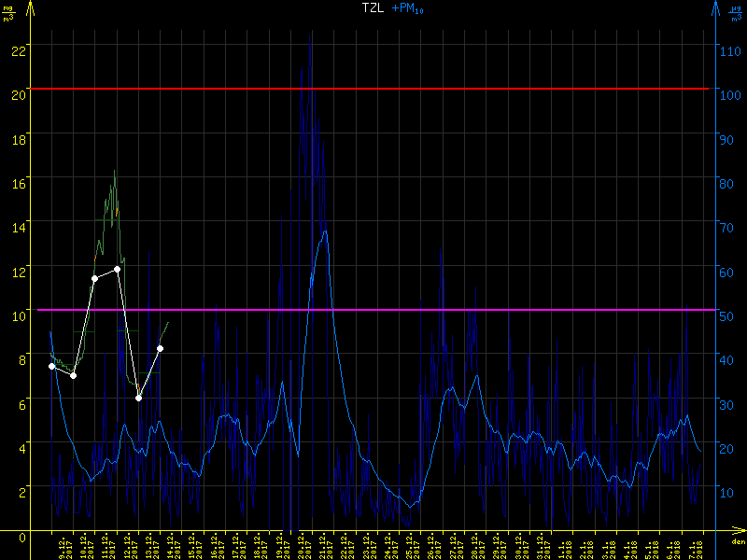
Task: Click the "den" x-axis label
Action: [737, 542]
